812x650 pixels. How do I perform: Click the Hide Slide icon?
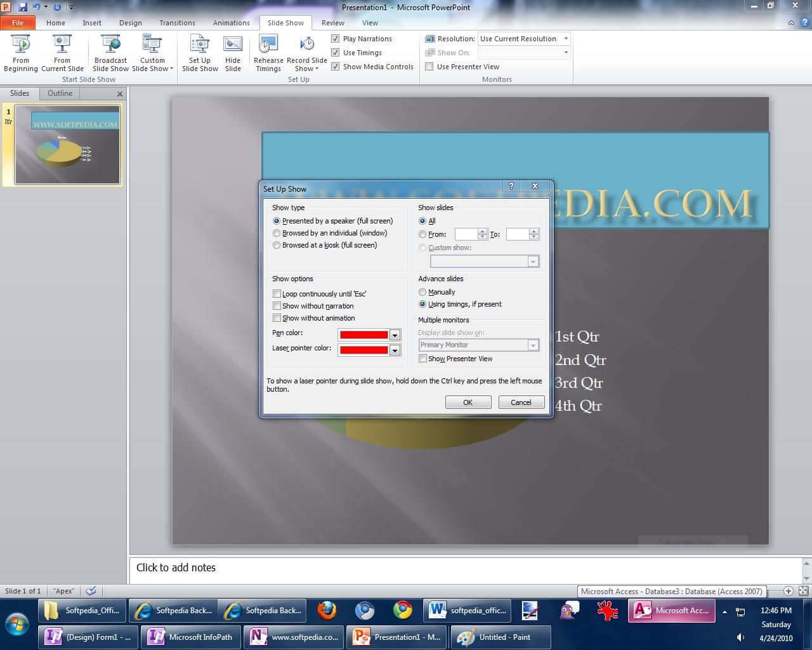(x=233, y=44)
